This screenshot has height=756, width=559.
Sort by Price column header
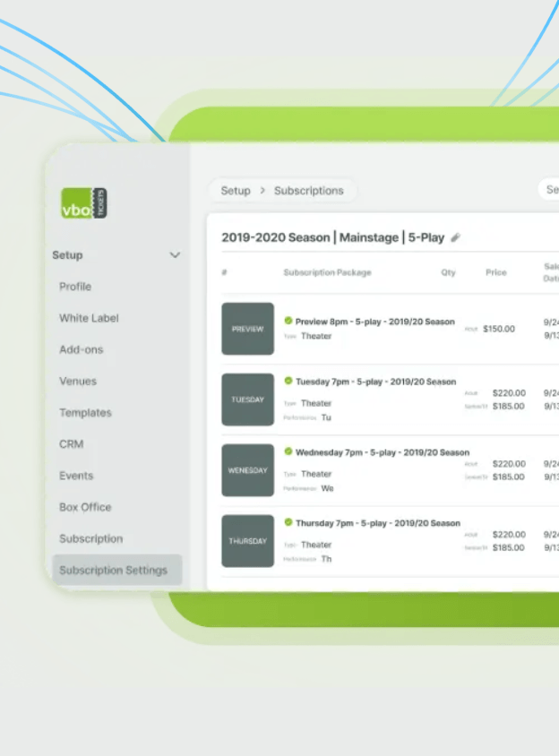495,272
